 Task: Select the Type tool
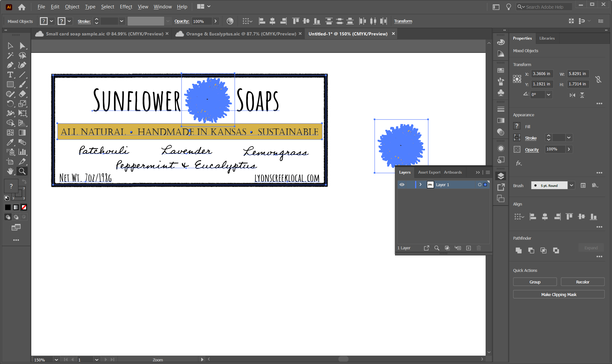[10, 75]
